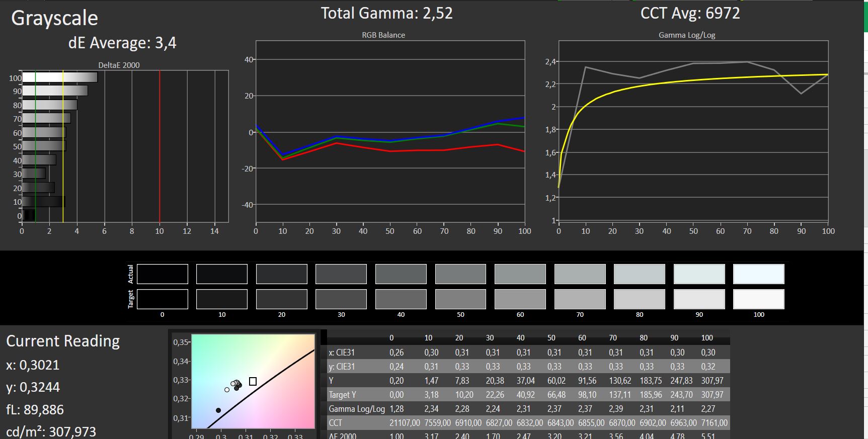Select the Target color swatch for 100

click(759, 299)
